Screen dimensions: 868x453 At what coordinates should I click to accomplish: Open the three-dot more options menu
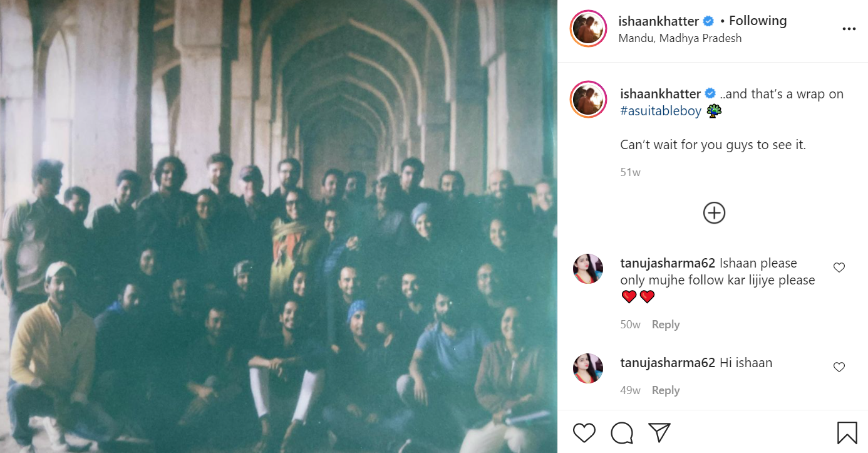(849, 29)
